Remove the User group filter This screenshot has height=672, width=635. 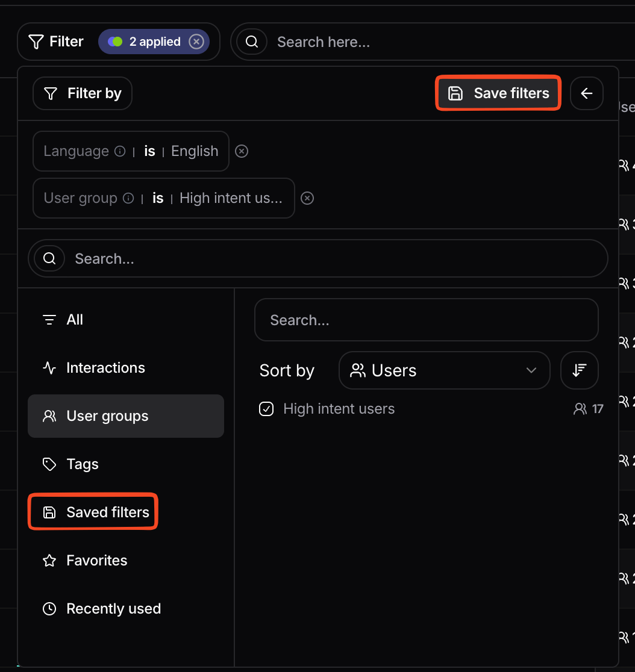click(307, 199)
